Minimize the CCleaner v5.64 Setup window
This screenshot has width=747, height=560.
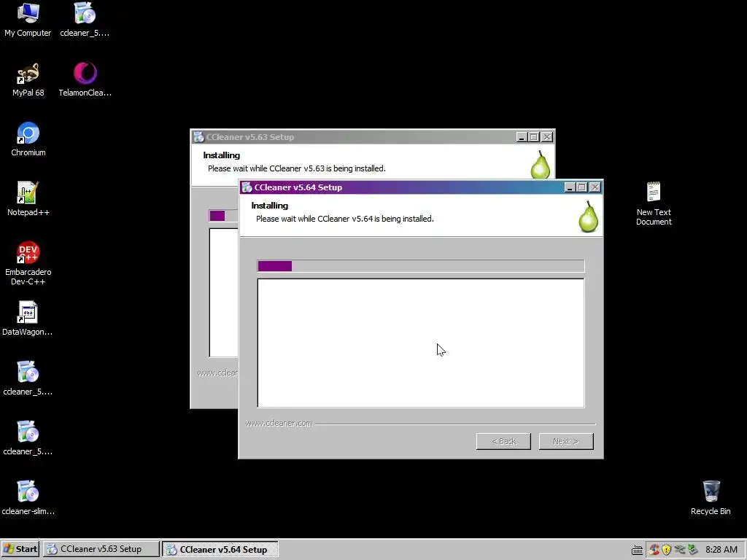570,187
